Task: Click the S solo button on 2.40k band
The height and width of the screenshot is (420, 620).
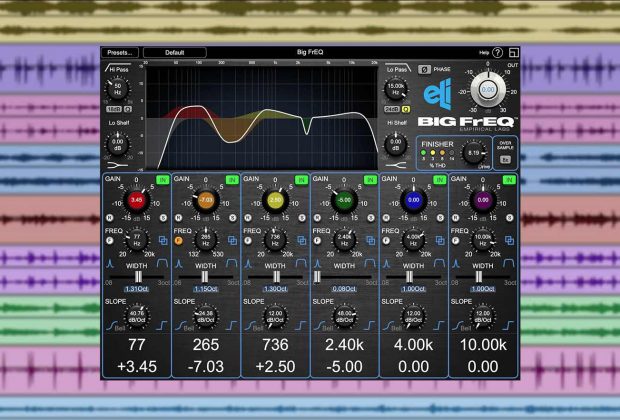Action: point(371,218)
